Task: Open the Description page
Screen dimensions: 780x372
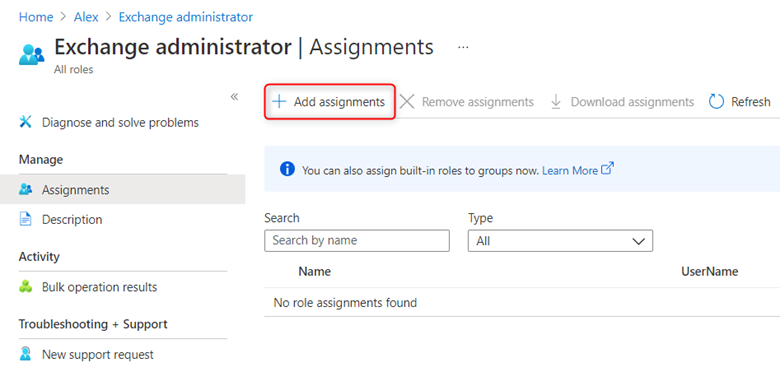Action: pos(72,219)
